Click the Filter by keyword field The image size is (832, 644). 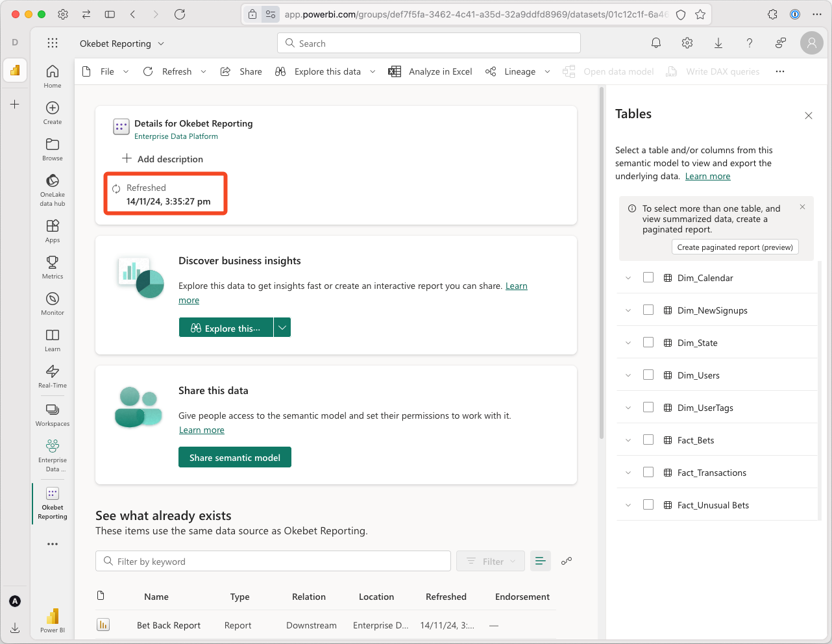click(273, 561)
